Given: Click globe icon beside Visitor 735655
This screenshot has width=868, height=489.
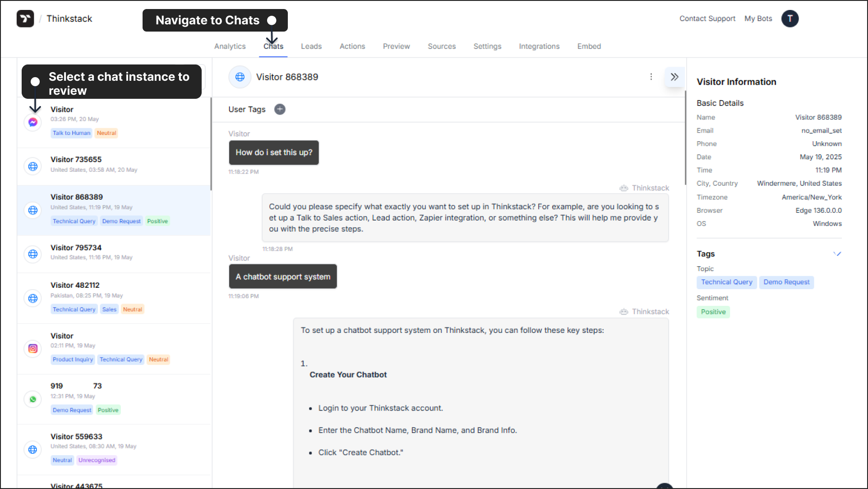Looking at the screenshot, I should coord(33,166).
